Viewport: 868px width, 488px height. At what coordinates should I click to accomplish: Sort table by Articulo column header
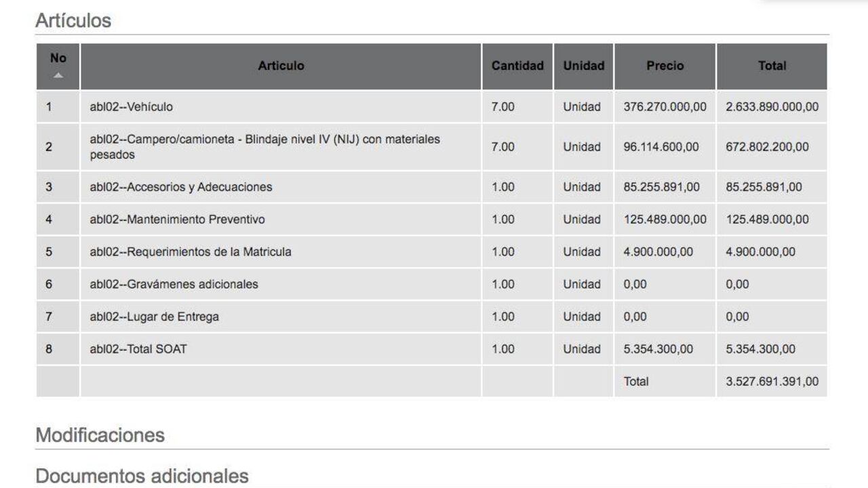click(281, 66)
